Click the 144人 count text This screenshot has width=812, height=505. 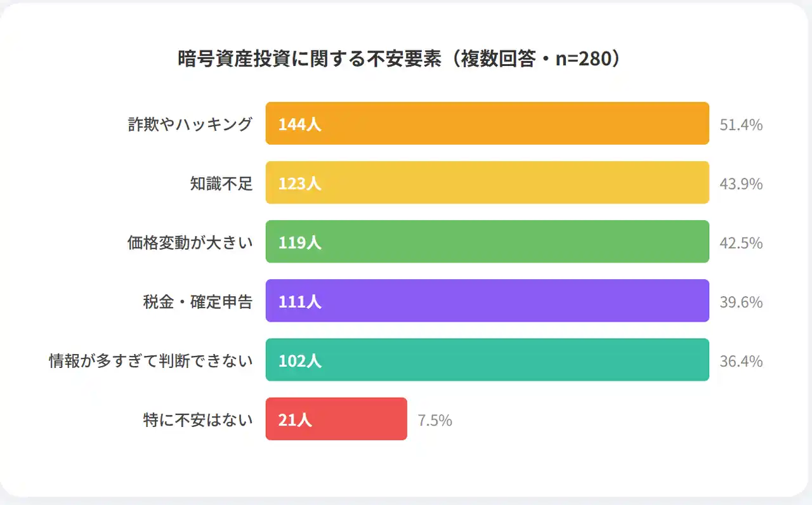[300, 124]
